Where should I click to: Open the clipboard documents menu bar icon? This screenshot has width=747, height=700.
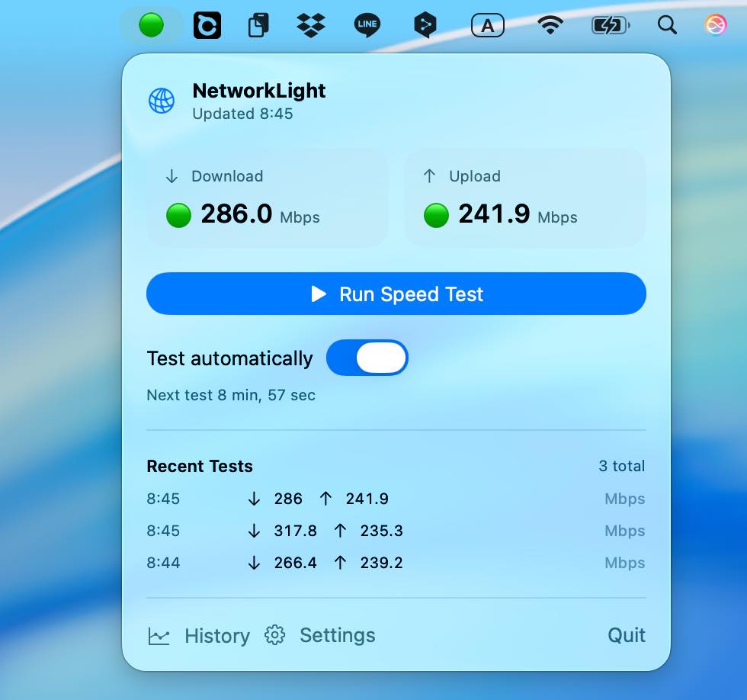coord(258,24)
